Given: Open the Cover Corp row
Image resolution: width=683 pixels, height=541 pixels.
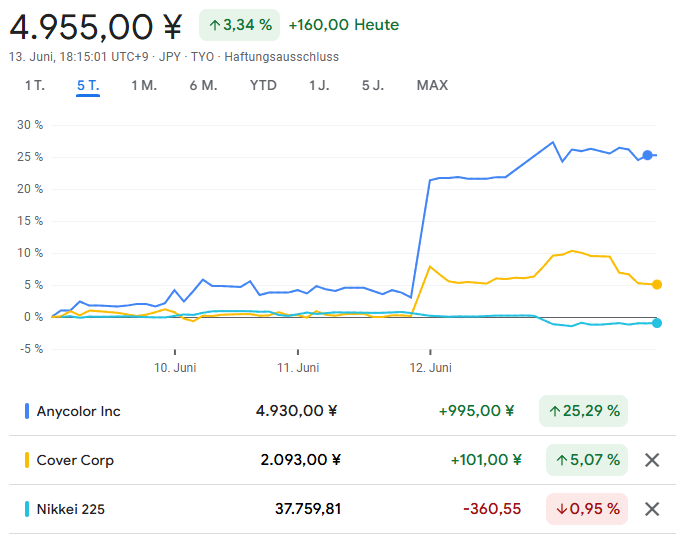Looking at the screenshot, I should (342, 460).
